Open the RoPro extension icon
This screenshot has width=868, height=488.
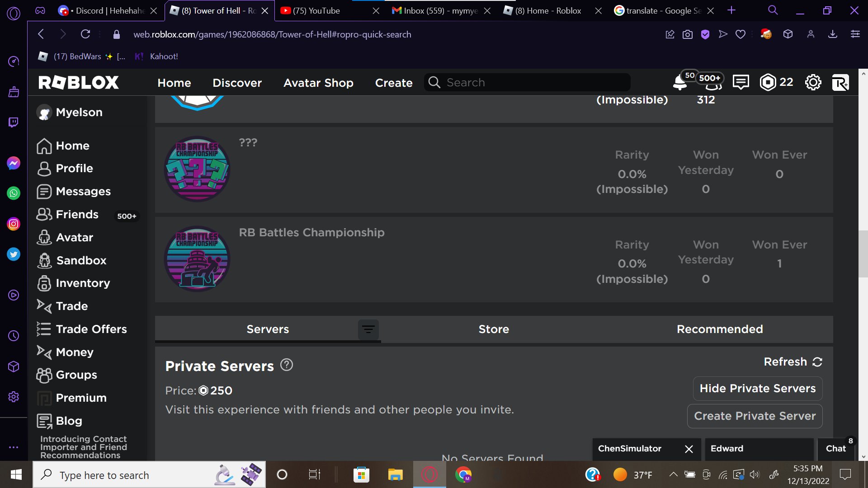840,83
